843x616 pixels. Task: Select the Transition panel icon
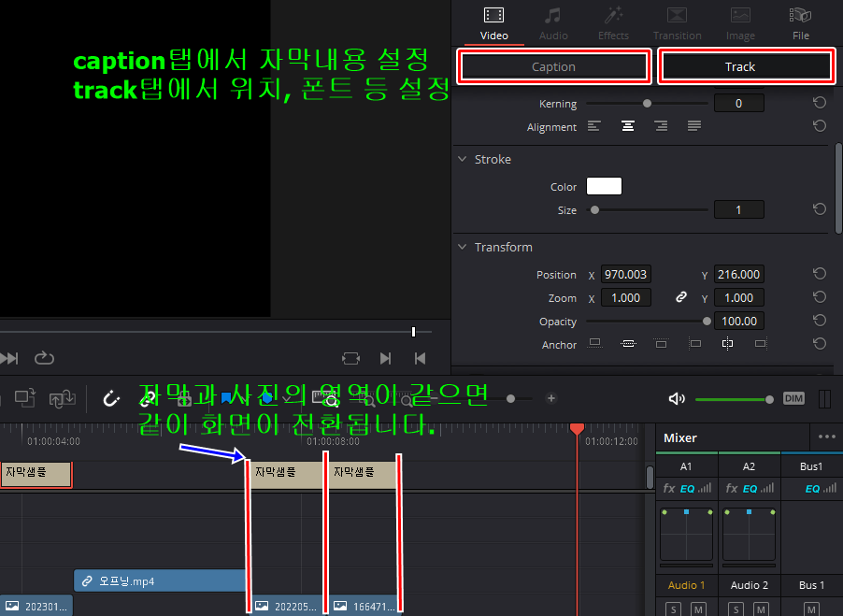(x=677, y=21)
